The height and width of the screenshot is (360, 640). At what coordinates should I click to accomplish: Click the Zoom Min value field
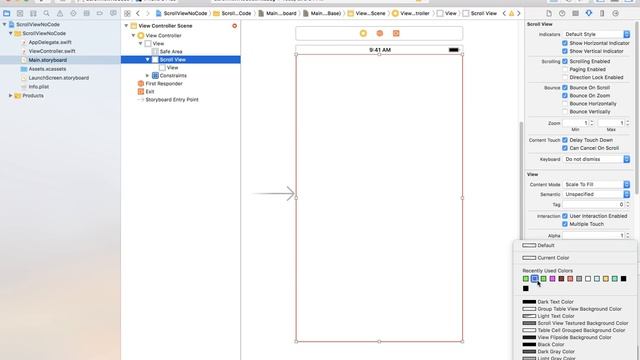point(576,123)
